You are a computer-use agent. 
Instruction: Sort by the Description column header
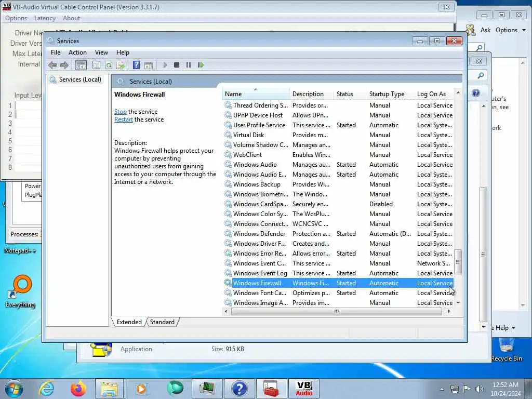point(311,94)
